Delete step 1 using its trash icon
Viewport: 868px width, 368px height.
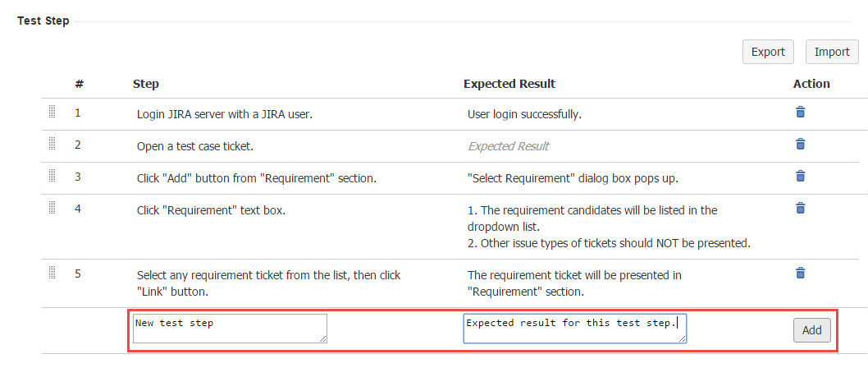pyautogui.click(x=800, y=113)
